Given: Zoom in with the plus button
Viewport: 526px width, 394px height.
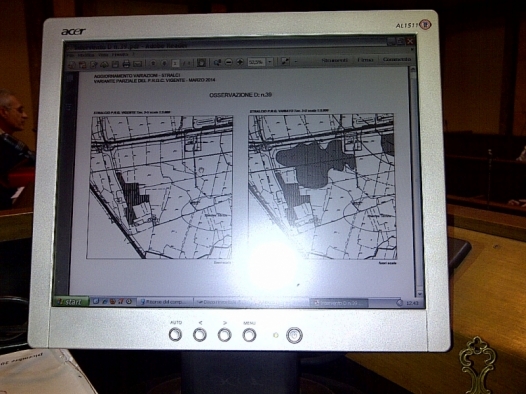Looking at the screenshot, I should pyautogui.click(x=240, y=62).
